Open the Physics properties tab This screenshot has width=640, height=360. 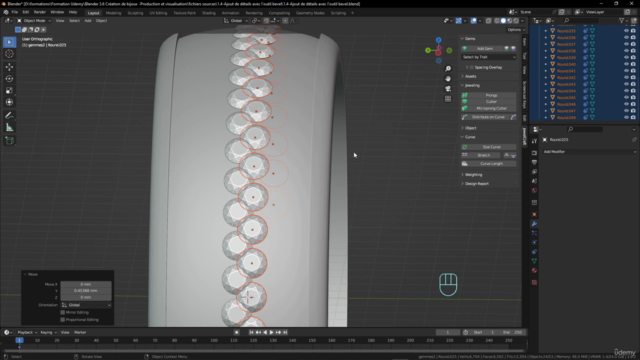[x=534, y=242]
